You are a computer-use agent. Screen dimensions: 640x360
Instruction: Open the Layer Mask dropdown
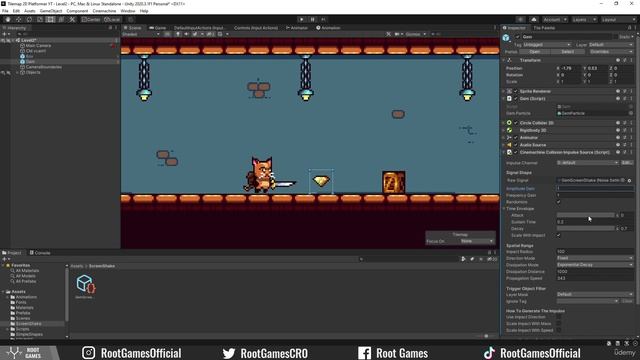pos(595,294)
